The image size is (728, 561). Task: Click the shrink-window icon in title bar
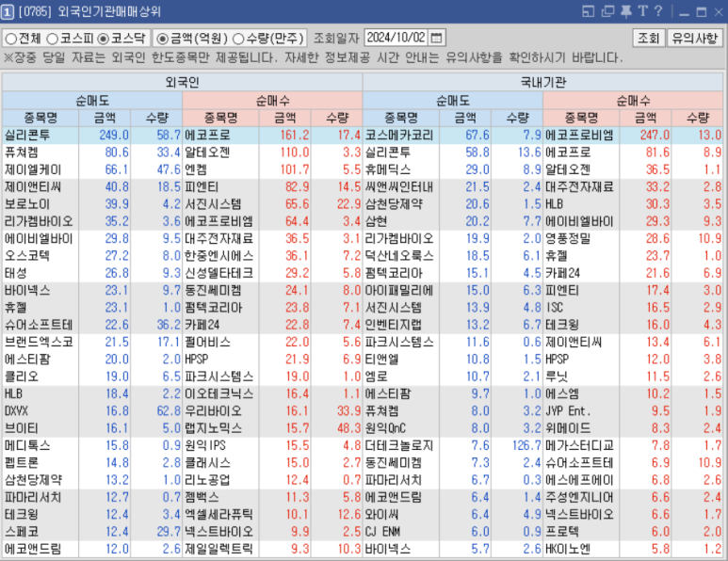click(x=588, y=11)
